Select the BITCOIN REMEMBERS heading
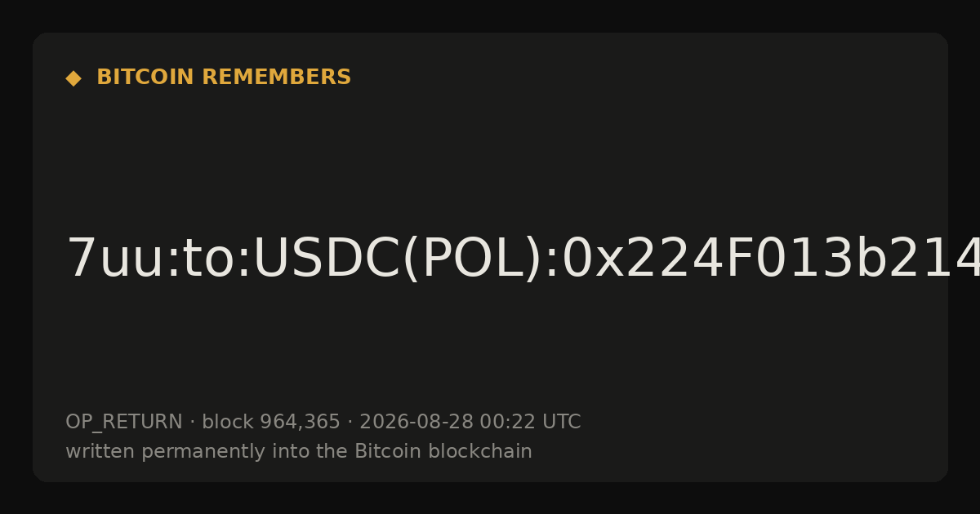The width and height of the screenshot is (980, 514). click(x=224, y=78)
